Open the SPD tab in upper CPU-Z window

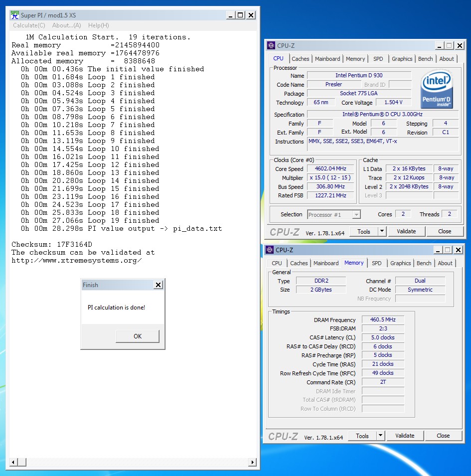[x=378, y=59]
